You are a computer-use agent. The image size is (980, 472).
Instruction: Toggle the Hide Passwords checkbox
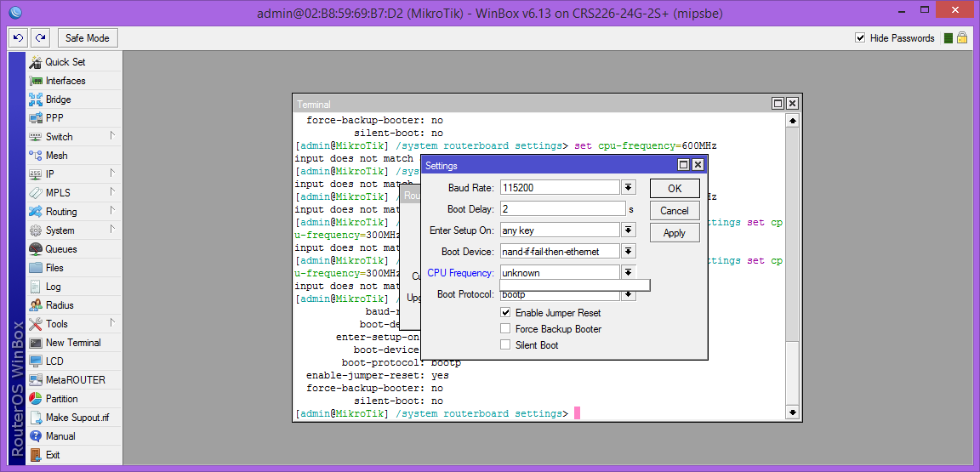[x=860, y=38]
